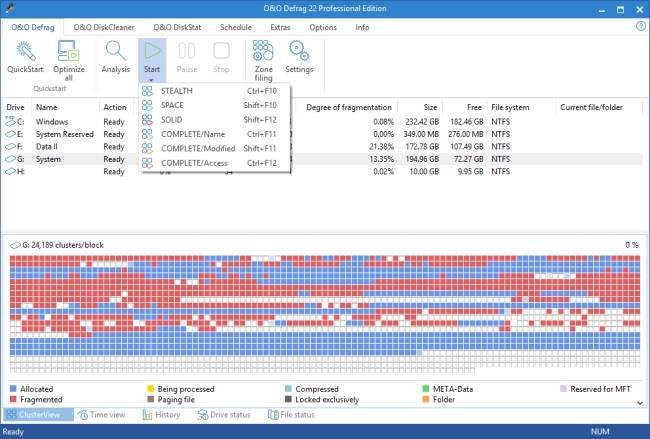The image size is (650, 439).
Task: Click the 194.96 GB size cell
Action: (422, 159)
